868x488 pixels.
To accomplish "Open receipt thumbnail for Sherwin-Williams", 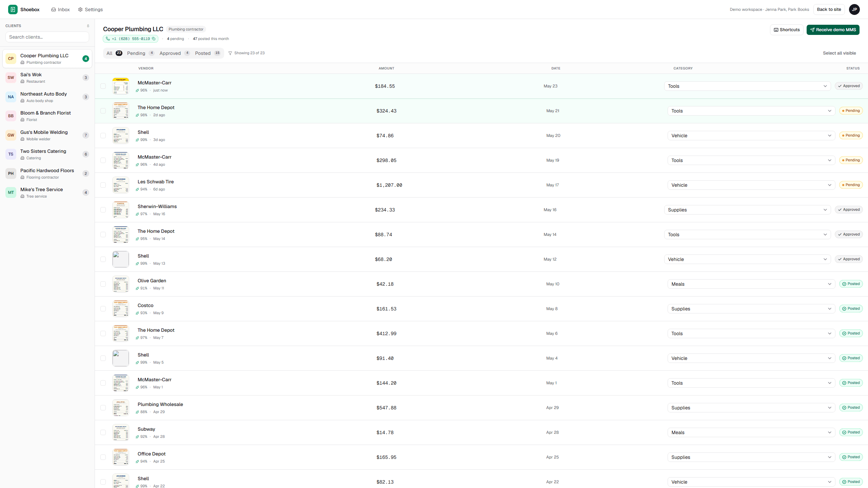I will [121, 210].
